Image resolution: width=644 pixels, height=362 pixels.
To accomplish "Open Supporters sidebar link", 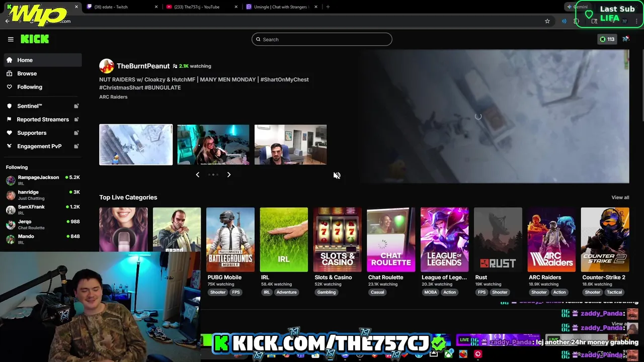I will click(x=43, y=133).
